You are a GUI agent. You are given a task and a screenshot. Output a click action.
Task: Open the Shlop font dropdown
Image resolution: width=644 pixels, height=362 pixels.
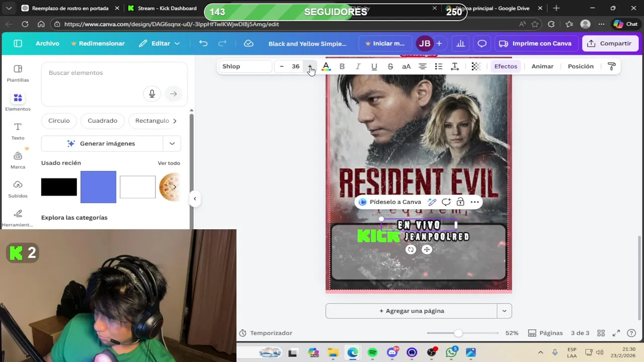tap(246, 66)
